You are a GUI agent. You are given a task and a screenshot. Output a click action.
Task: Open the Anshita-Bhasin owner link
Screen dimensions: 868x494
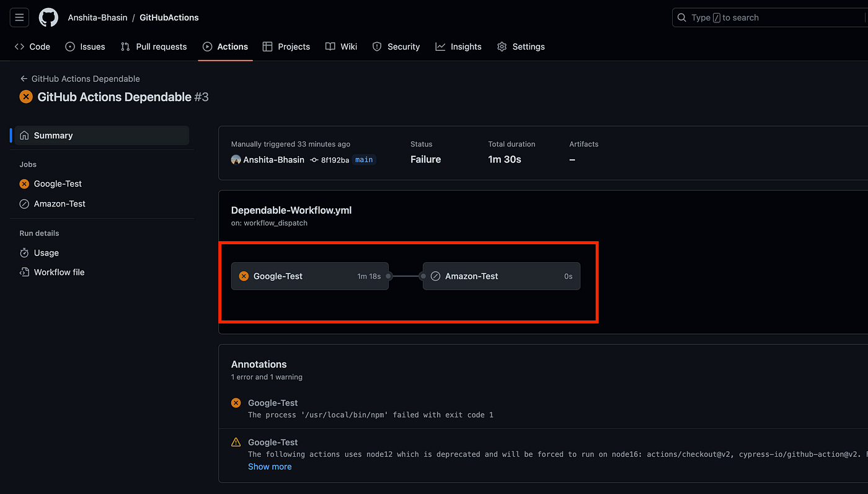97,17
